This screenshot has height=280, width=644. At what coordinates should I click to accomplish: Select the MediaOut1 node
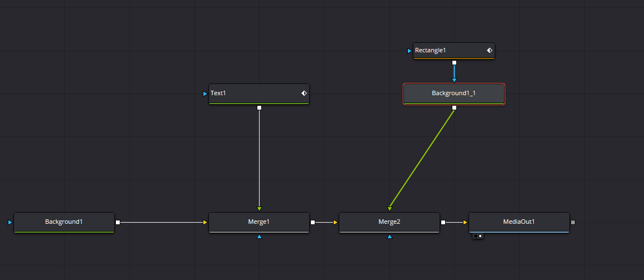click(519, 222)
